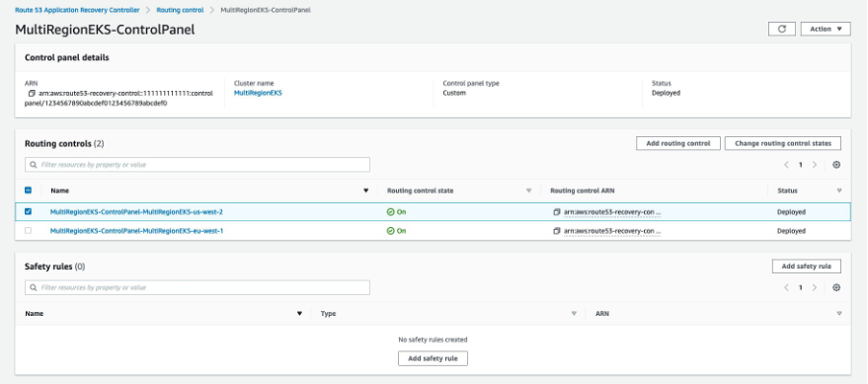This screenshot has width=868, height=384.
Task: Open the Action dropdown menu
Action: click(826, 29)
